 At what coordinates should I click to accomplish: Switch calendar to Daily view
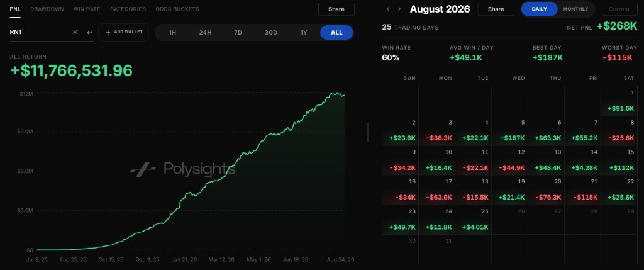(539, 9)
